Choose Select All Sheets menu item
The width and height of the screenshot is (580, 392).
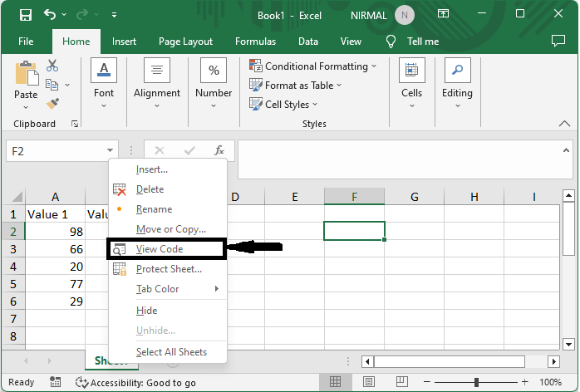[168, 352]
